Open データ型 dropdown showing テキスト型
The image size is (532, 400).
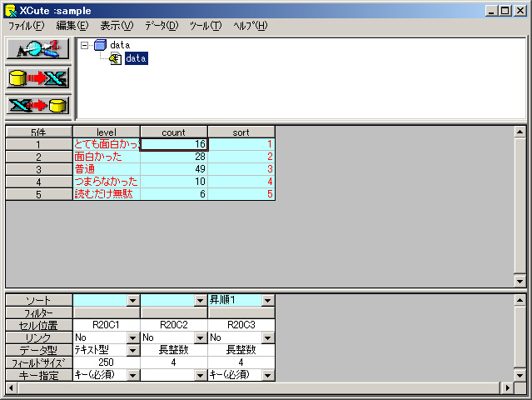(x=132, y=350)
